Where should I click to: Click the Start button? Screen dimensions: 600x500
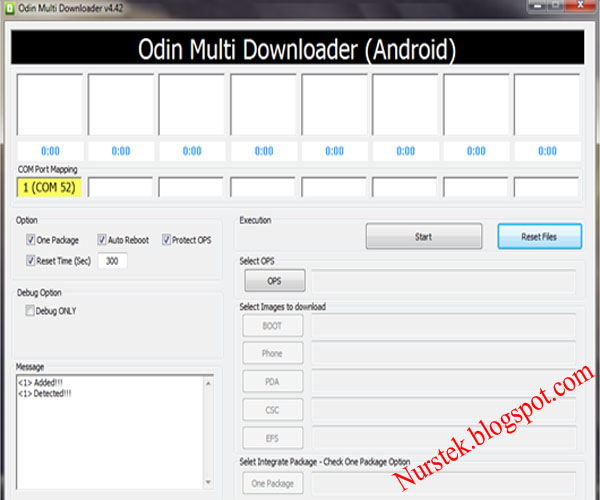(424, 237)
